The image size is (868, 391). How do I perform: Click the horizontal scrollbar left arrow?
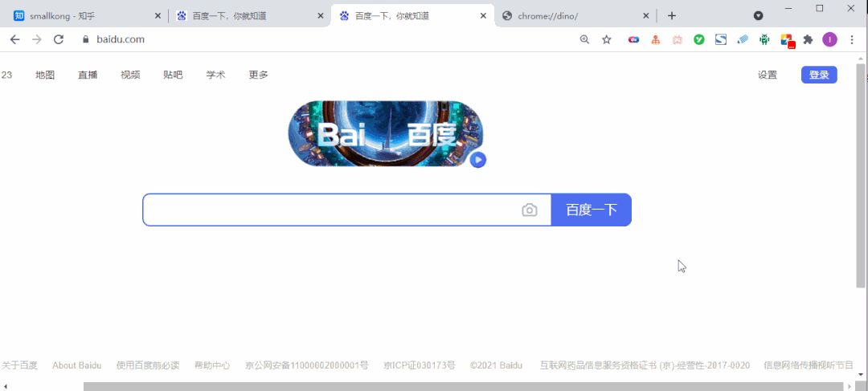5,386
